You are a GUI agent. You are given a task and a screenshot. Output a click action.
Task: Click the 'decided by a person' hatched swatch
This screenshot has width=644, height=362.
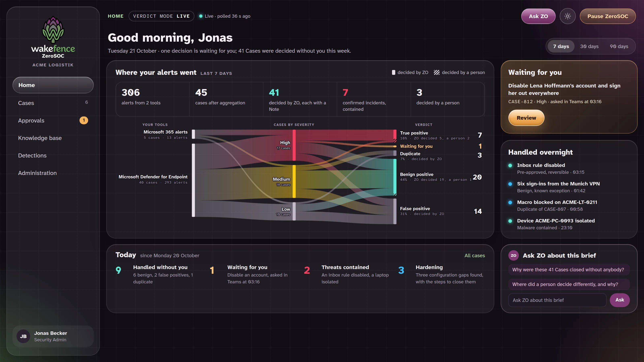coord(437,72)
